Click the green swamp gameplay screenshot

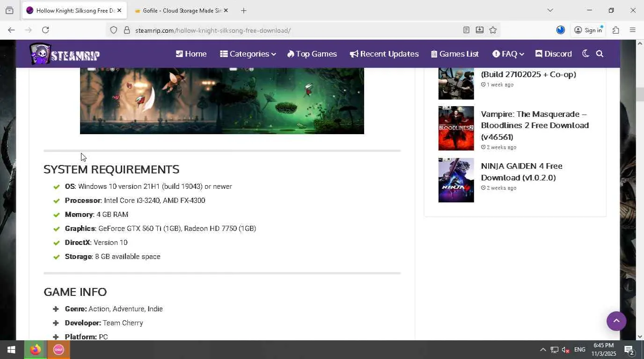coord(293,101)
